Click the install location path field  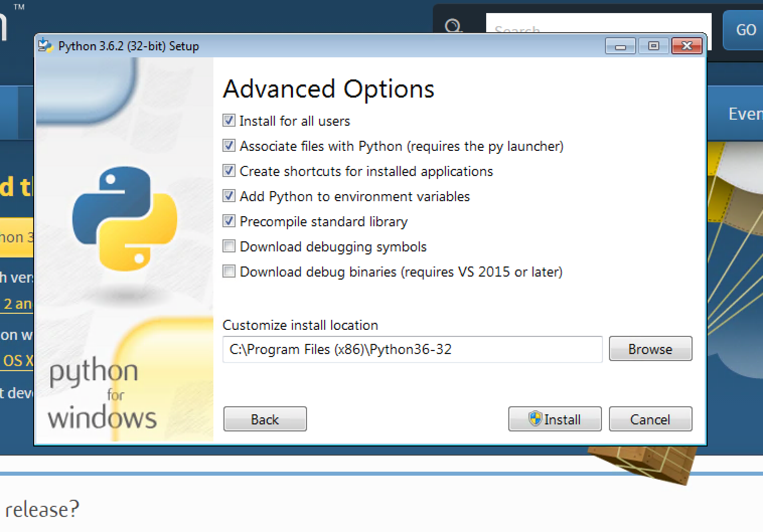pos(413,349)
